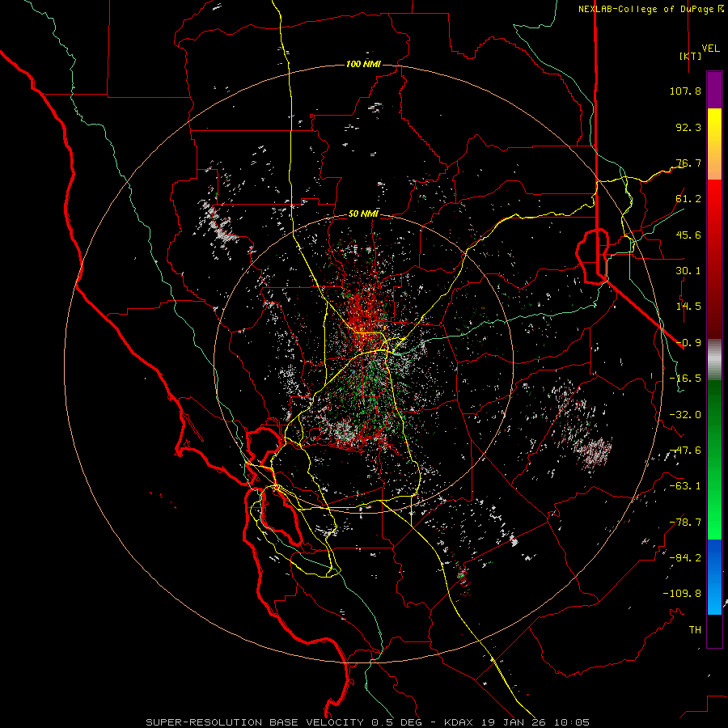728x728 pixels.
Task: Click the -0.9 velocity scale value
Action: [688, 343]
